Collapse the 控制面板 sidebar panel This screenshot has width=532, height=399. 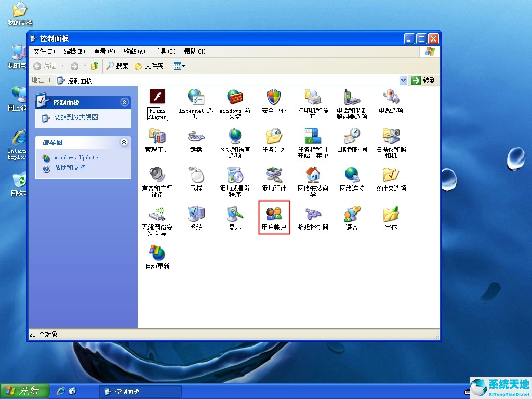coord(125,102)
